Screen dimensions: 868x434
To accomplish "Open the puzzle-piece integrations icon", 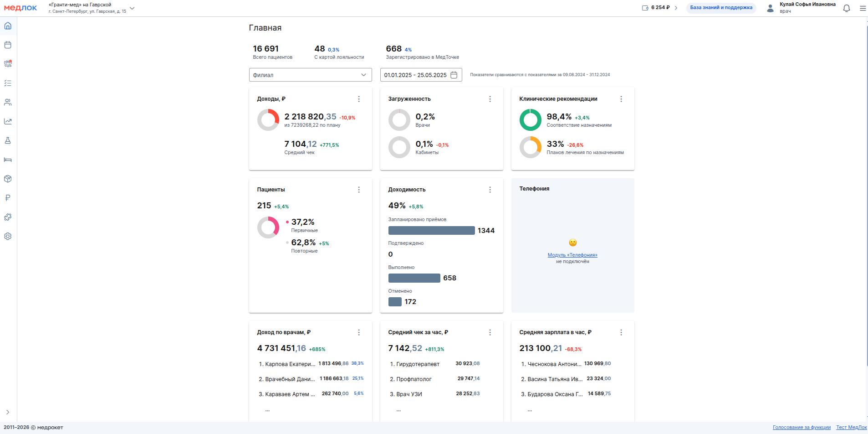I will [8, 217].
